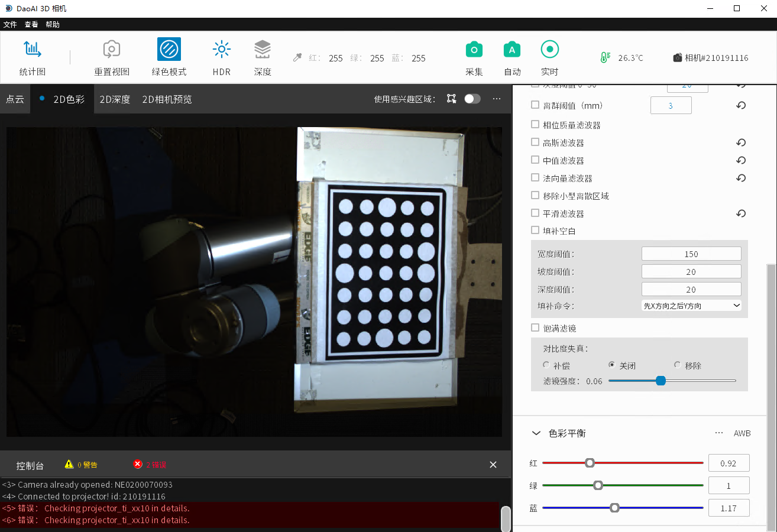Open the 填补命令 dropdown

691,306
